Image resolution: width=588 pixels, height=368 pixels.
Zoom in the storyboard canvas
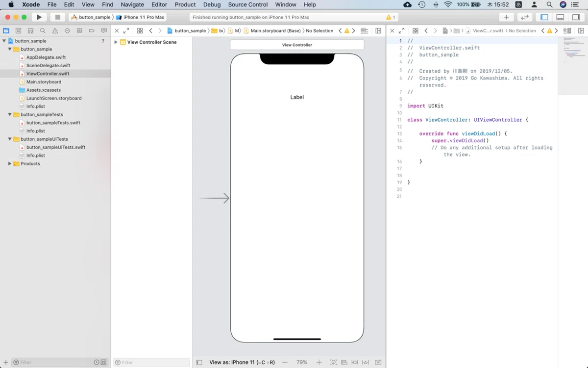(319, 362)
